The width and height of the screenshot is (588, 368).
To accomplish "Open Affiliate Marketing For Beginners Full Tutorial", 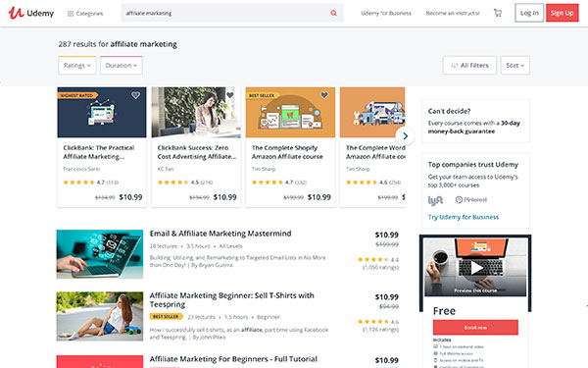I will coord(233,359).
